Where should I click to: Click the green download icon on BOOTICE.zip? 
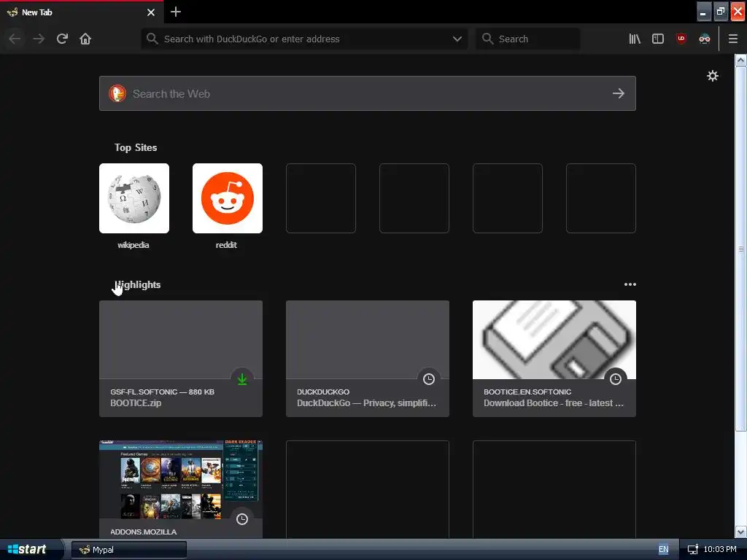coord(242,379)
